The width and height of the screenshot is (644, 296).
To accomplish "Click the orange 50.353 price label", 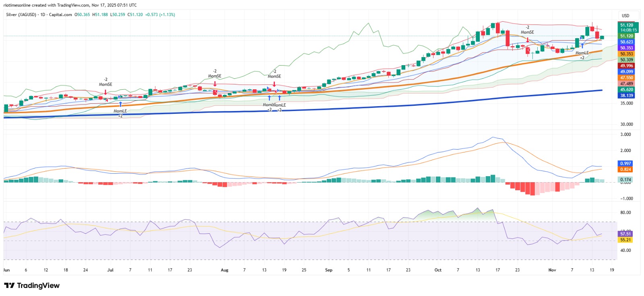I will pos(626,54).
